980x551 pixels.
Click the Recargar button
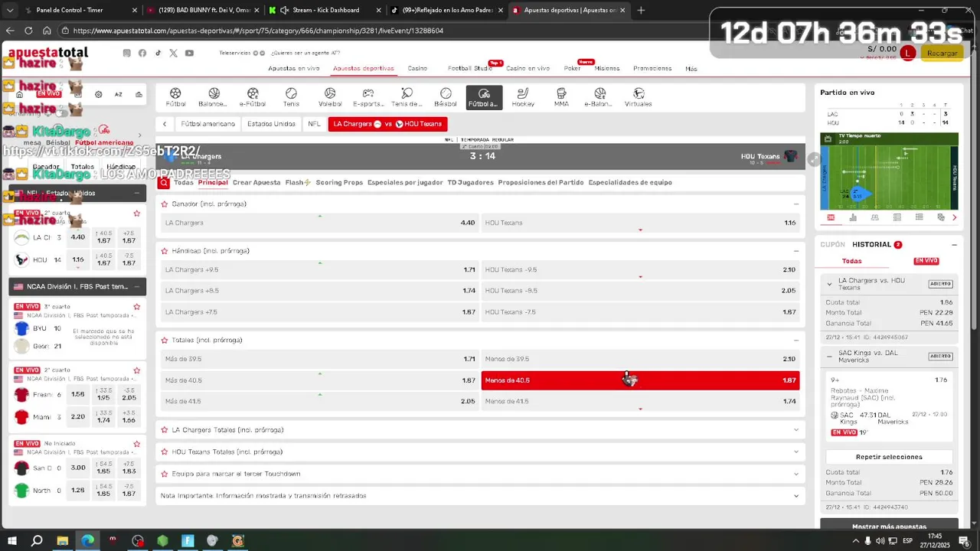(942, 53)
